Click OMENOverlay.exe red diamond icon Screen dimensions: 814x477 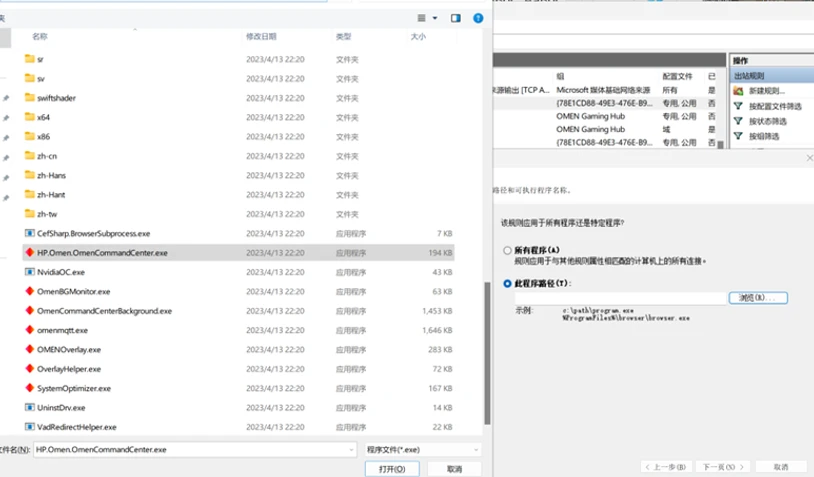pos(30,349)
